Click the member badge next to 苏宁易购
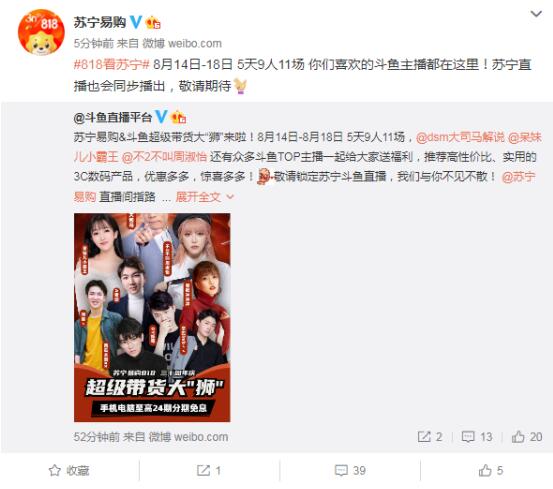 click(x=153, y=23)
